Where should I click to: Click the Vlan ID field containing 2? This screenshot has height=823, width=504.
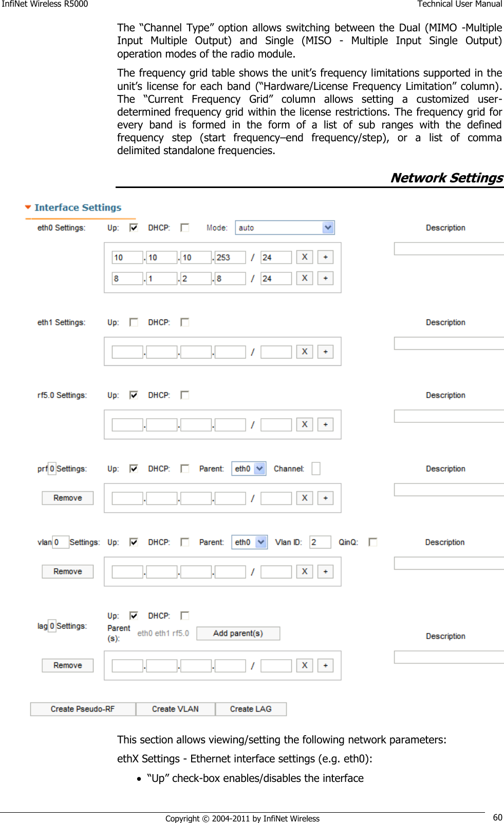(320, 542)
